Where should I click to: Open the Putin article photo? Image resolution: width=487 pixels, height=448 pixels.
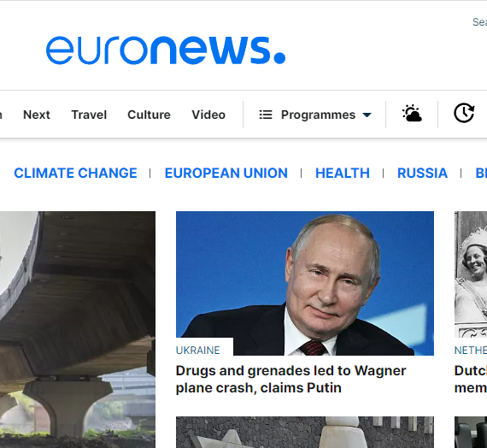(305, 283)
